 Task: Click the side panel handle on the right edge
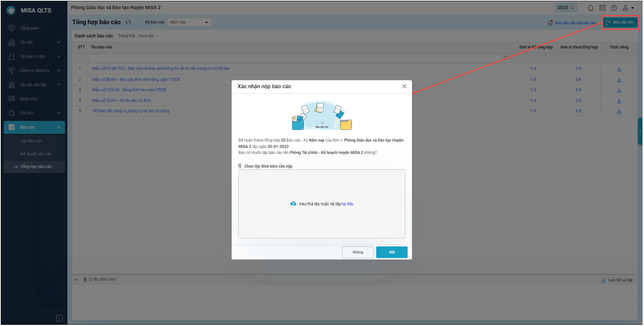point(640,131)
